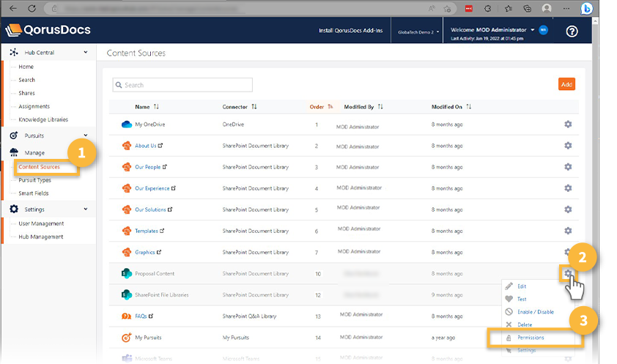Open the Graphics link

[x=145, y=252]
